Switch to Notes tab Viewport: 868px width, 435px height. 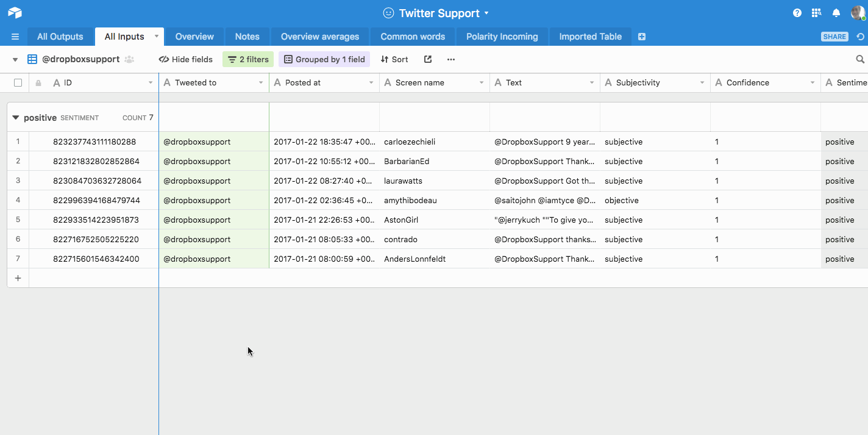247,37
